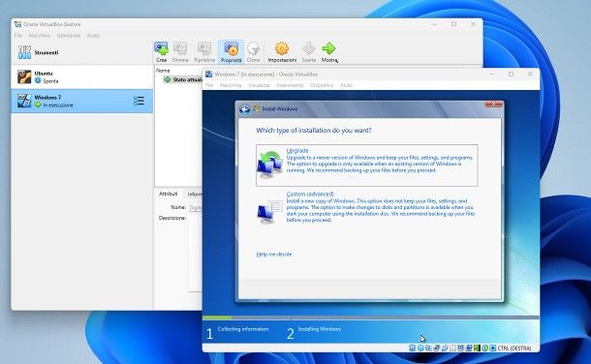Click the Descrizione text area
Image resolution: width=591 pixels, height=364 pixels.
pyautogui.click(x=196, y=253)
